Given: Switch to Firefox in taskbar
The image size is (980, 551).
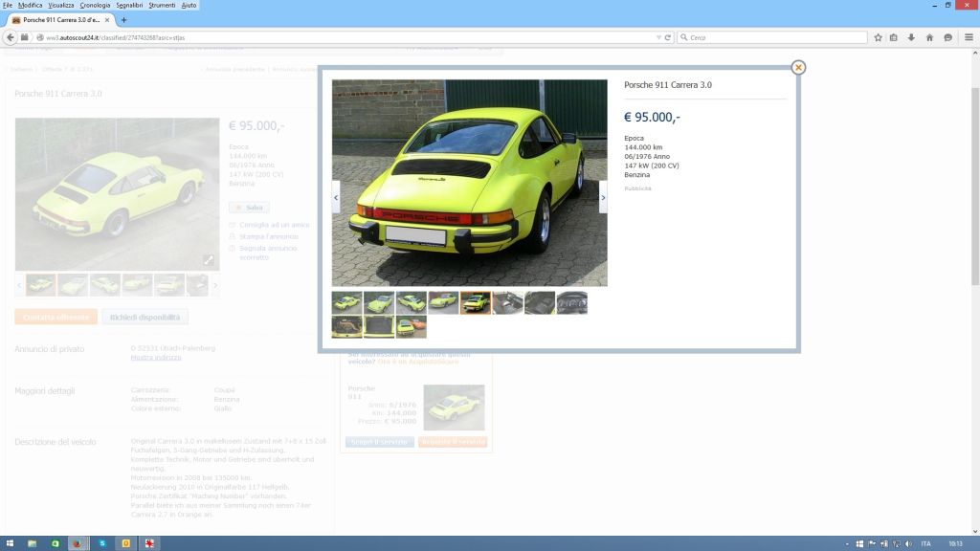Looking at the screenshot, I should click(78, 543).
